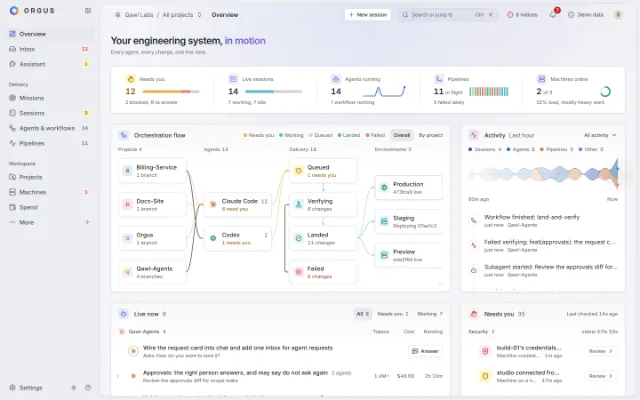Viewport: 640px width, 400px height.
Task: Open Overview in the sidebar
Action: (50, 34)
